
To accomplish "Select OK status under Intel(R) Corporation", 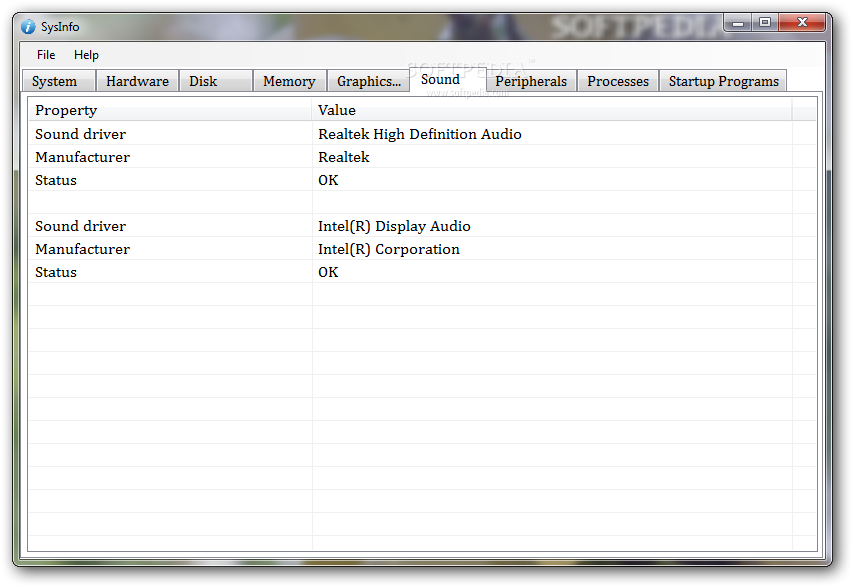I will click(328, 272).
